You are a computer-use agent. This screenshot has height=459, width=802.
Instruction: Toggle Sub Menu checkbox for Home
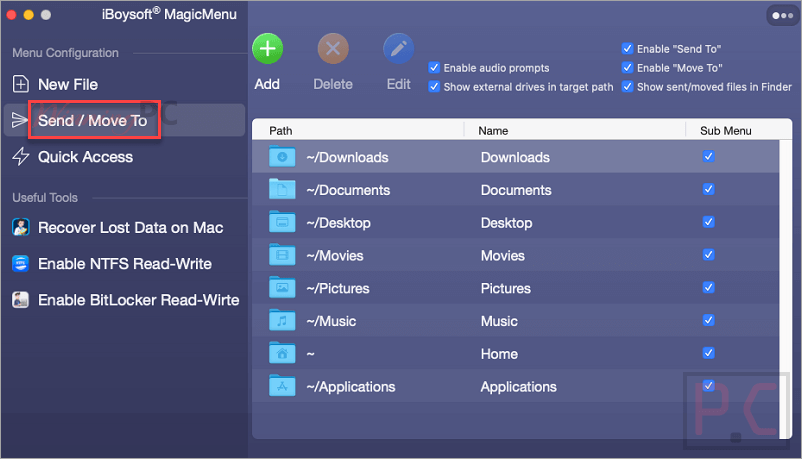click(708, 353)
